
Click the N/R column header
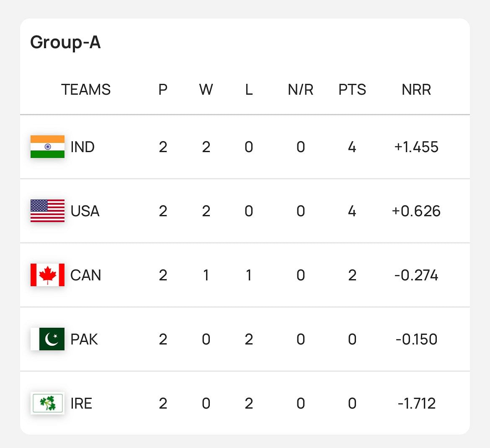pyautogui.click(x=300, y=90)
